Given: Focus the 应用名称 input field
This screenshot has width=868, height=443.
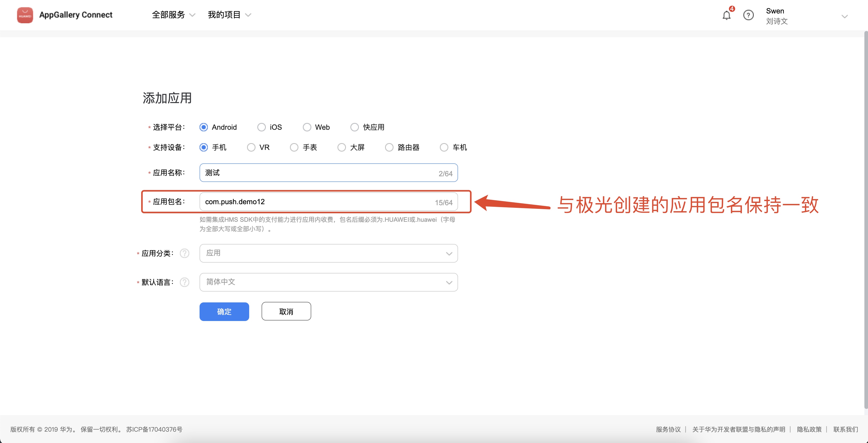Looking at the screenshot, I should (329, 173).
